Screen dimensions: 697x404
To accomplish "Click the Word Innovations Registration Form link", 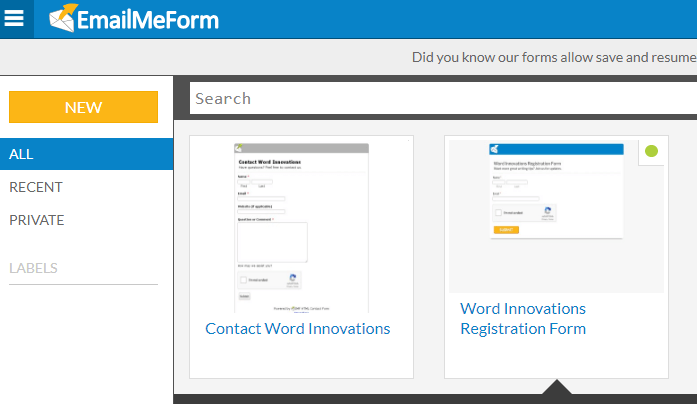I will click(523, 319).
